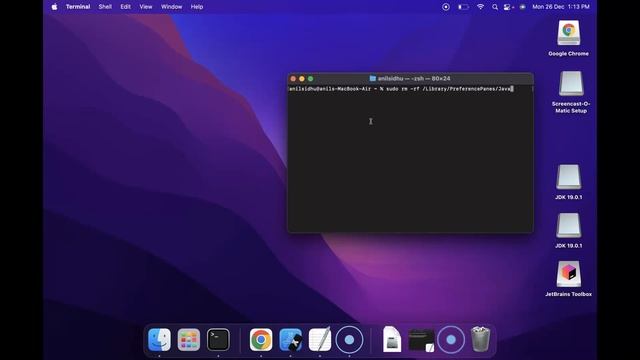Open the Wi-Fi menu
640x360 pixels.
tap(480, 7)
